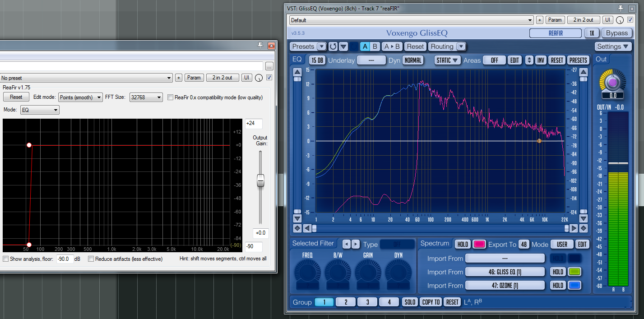This screenshot has width=644, height=319.
Task: Select next filter with right arrow in Selected Filter
Action: [x=356, y=244]
